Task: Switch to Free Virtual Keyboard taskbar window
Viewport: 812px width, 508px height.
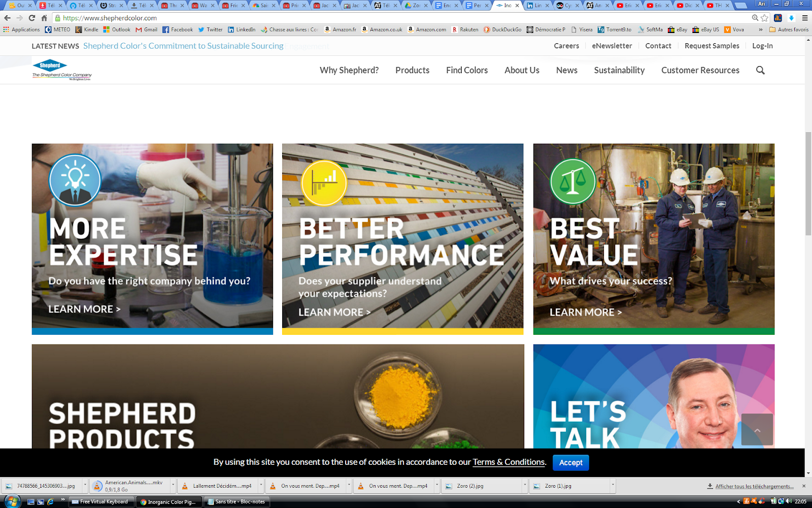Action: coord(101,501)
